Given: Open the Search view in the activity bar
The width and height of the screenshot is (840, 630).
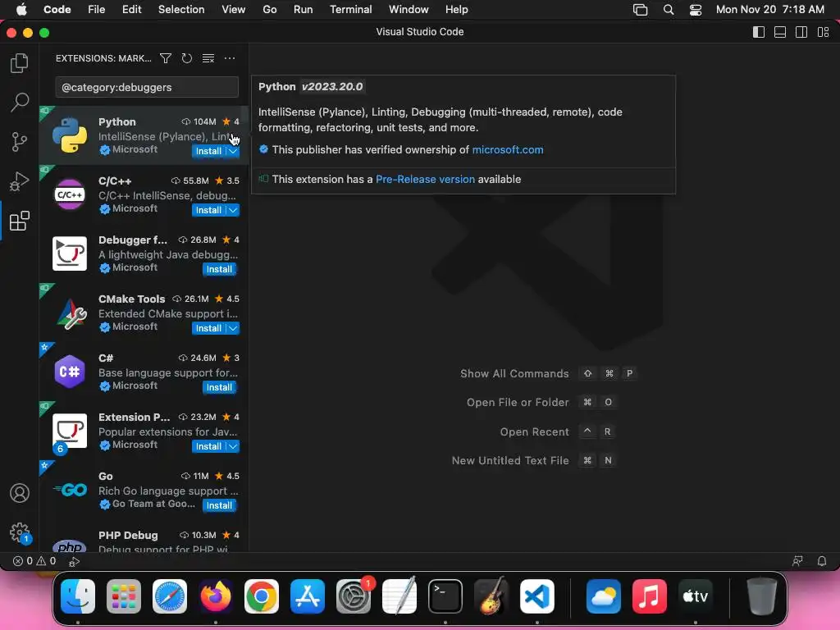Looking at the screenshot, I should [20, 102].
